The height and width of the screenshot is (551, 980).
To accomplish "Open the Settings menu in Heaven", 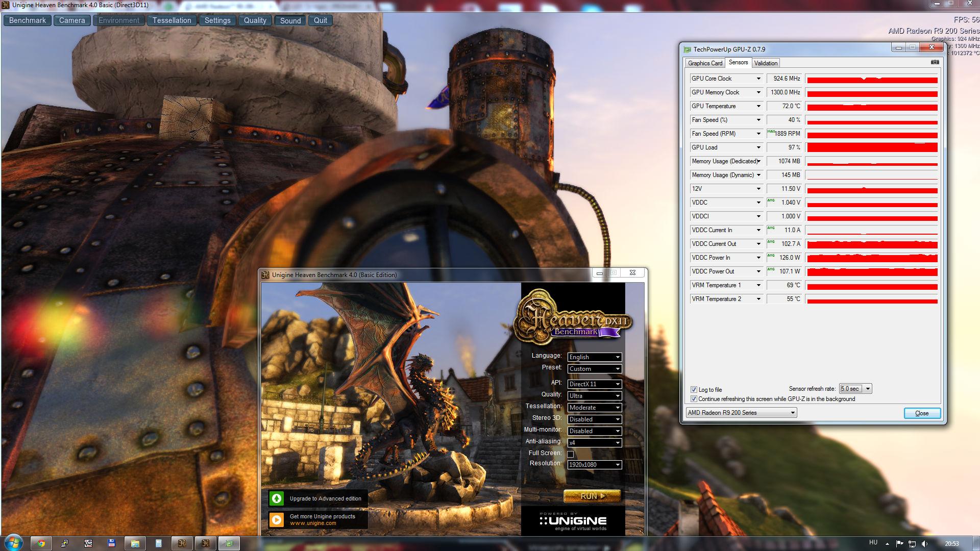I will pyautogui.click(x=217, y=20).
